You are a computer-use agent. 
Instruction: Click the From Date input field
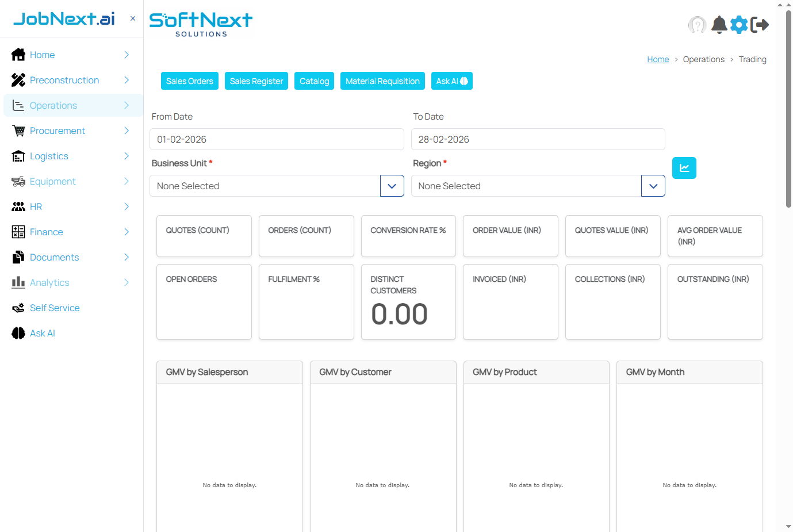tap(276, 139)
